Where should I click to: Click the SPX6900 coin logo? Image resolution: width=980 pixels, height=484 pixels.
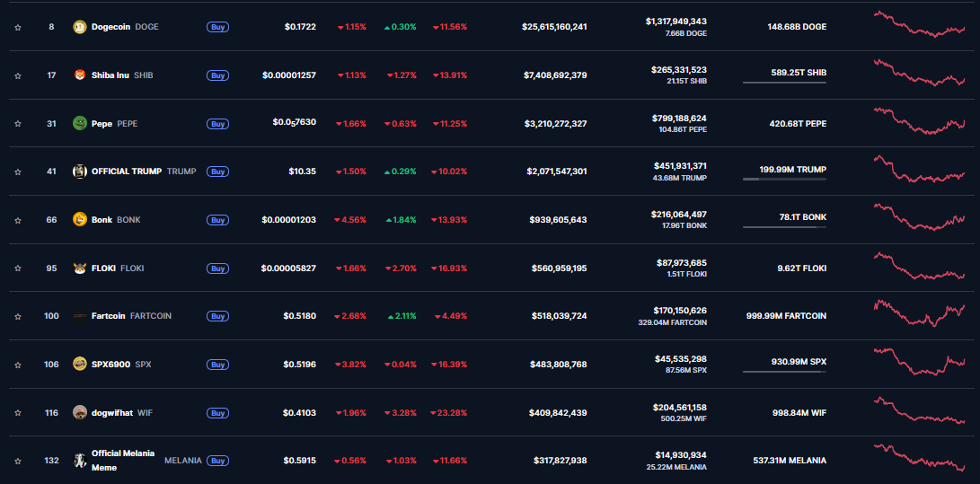(x=79, y=365)
